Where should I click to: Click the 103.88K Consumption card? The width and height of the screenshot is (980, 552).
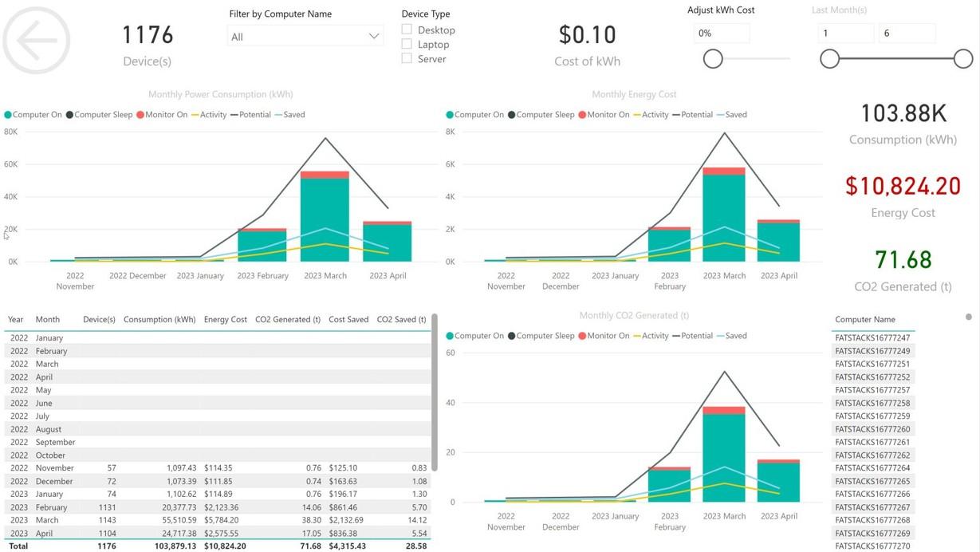[x=903, y=124]
